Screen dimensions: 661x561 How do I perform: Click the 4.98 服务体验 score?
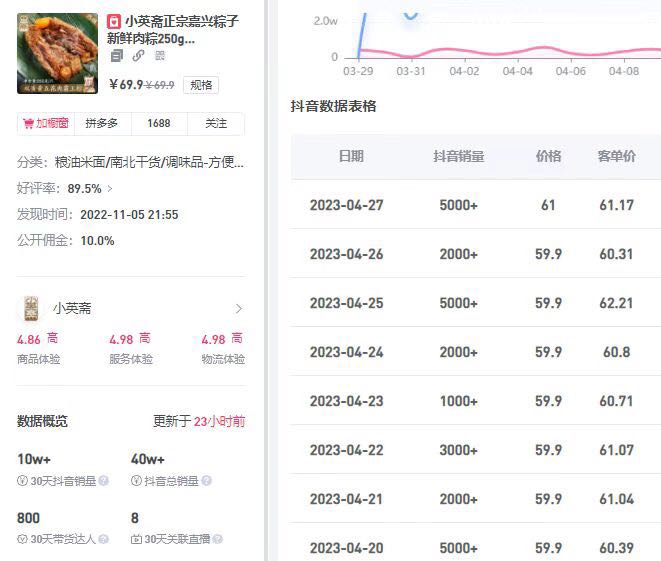pos(121,339)
